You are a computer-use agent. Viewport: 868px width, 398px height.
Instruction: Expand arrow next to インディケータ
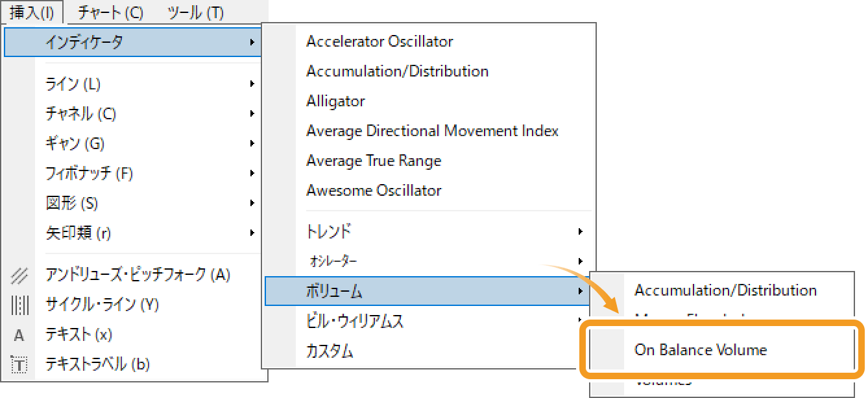point(252,42)
